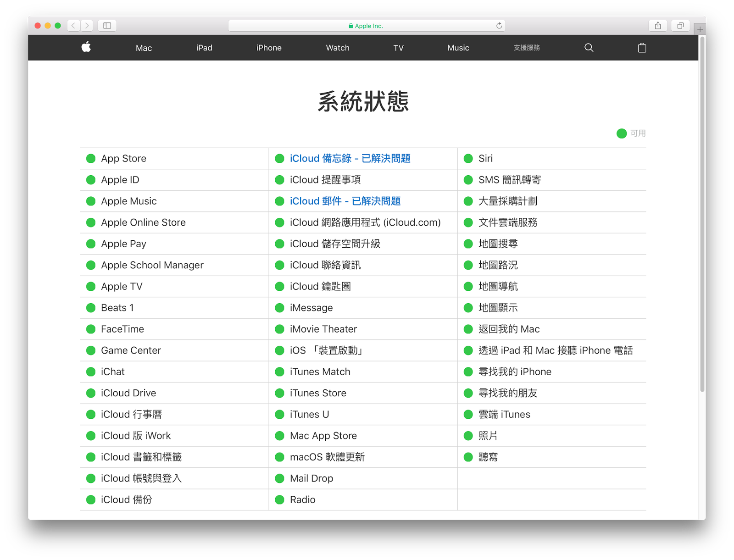Click iTunes Match entry
The height and width of the screenshot is (560, 734).
[320, 372]
